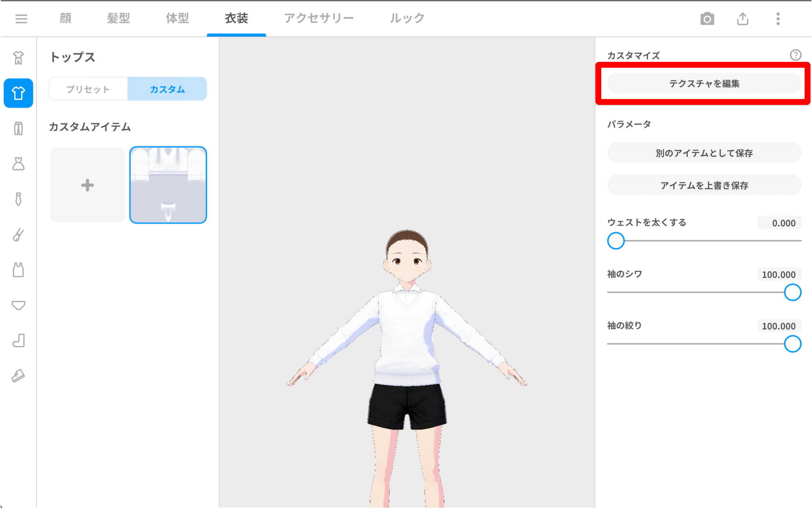
Task: Select the tank top inner category icon
Action: (18, 270)
